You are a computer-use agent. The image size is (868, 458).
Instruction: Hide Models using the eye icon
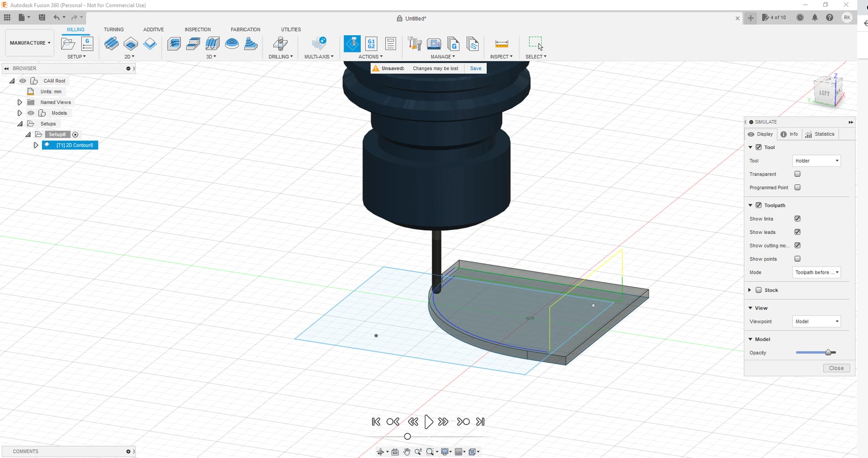(31, 113)
